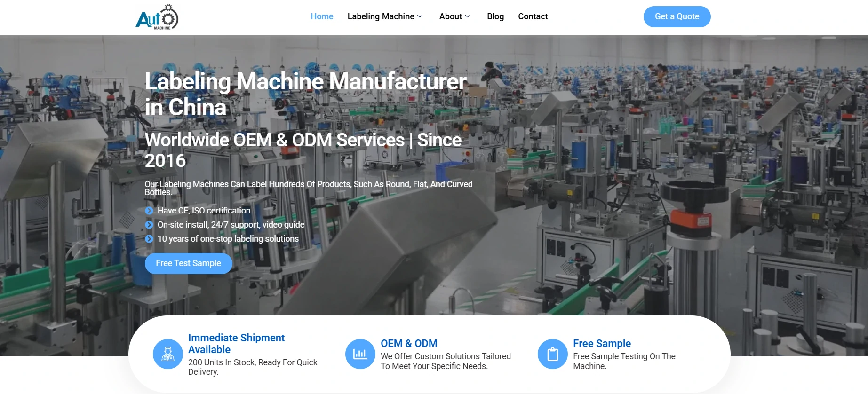Open the About menu item
The image size is (868, 394).
click(450, 16)
